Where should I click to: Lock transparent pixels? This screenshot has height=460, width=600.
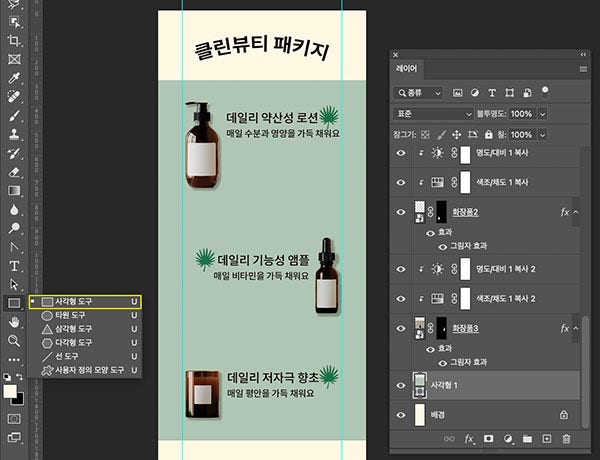tap(425, 135)
